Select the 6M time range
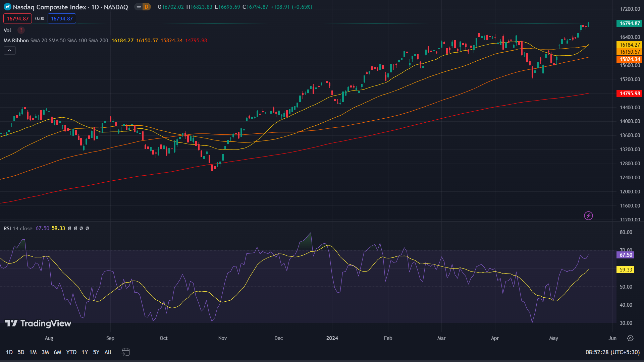644x362 pixels. pos(58,352)
